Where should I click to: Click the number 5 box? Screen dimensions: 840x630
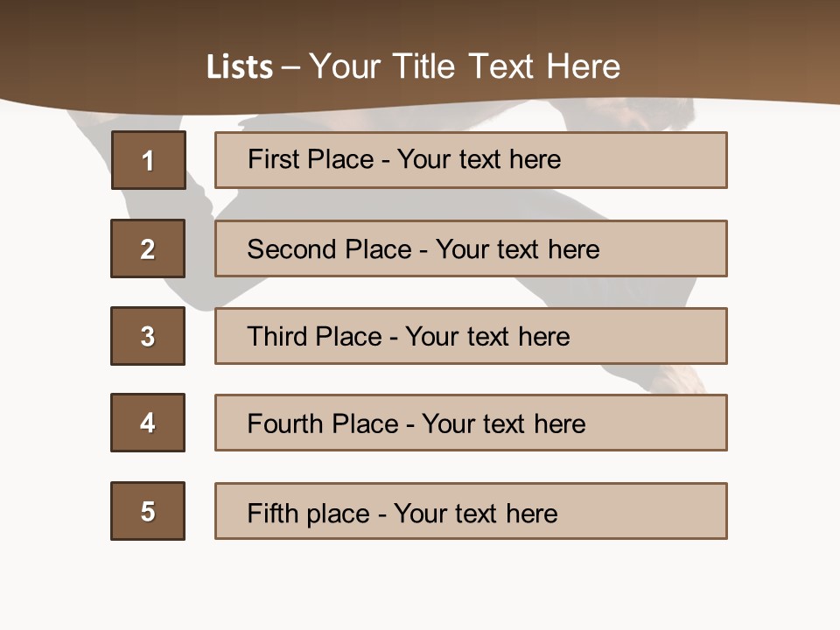pos(148,511)
